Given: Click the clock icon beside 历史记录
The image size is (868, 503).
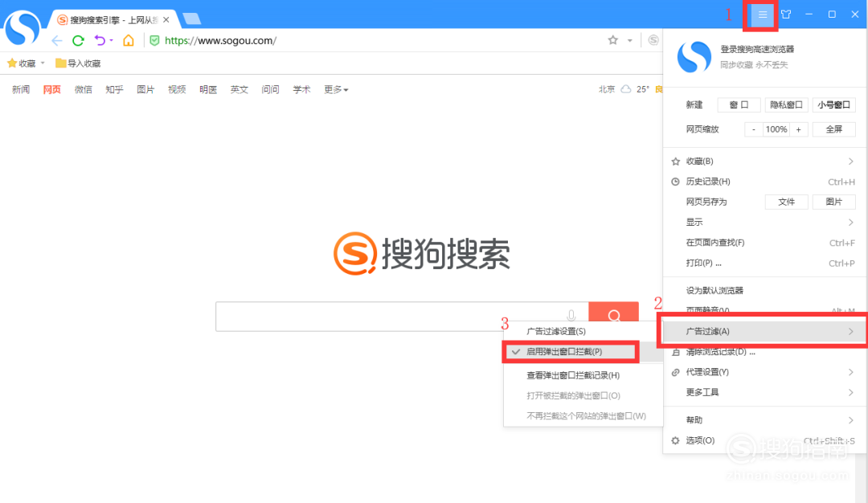Looking at the screenshot, I should pos(675,182).
